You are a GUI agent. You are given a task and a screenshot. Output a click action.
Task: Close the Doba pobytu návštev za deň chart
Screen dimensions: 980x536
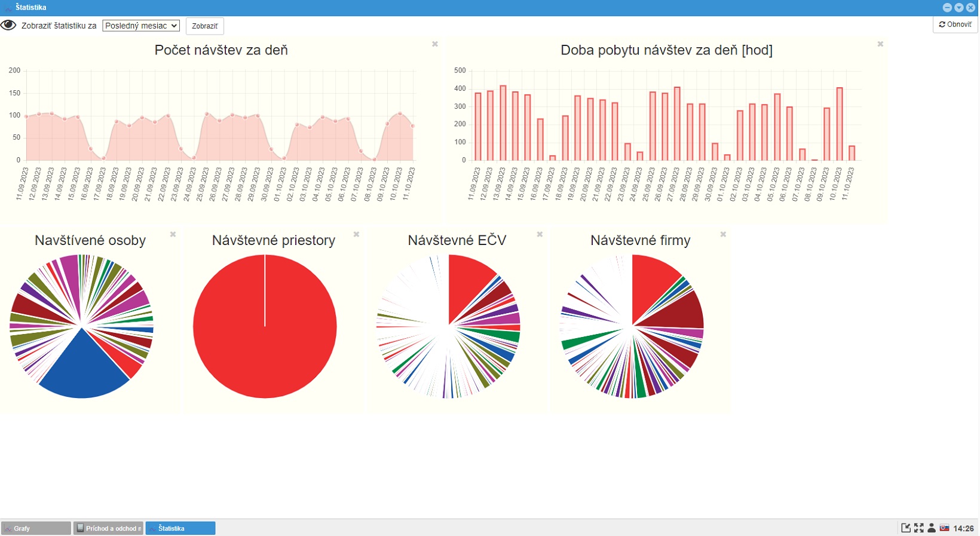click(x=880, y=44)
